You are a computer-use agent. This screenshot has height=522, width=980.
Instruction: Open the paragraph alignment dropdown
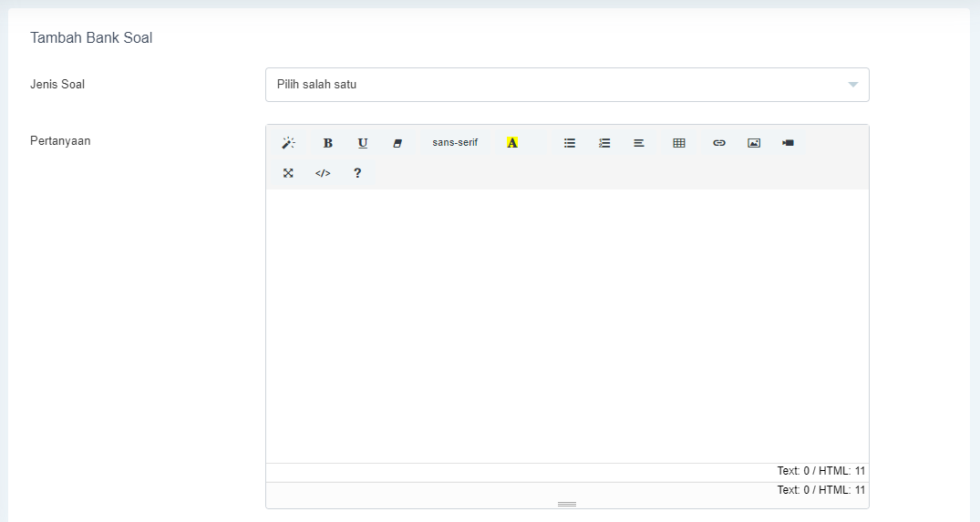coord(639,143)
